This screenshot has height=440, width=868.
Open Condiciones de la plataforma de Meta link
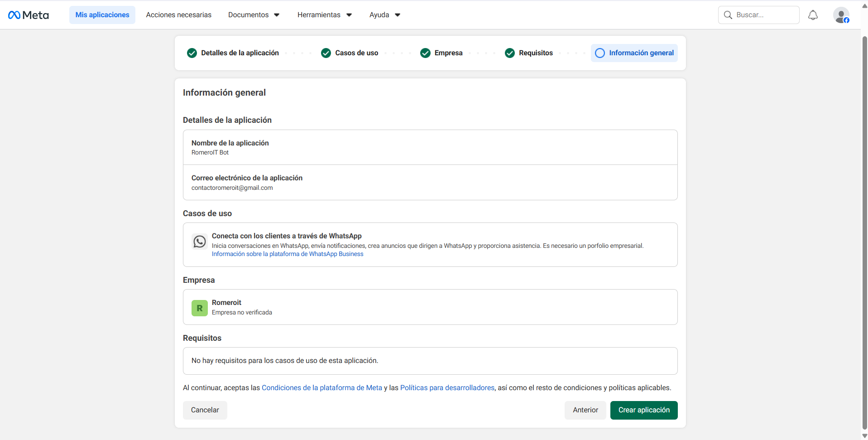[322, 388]
